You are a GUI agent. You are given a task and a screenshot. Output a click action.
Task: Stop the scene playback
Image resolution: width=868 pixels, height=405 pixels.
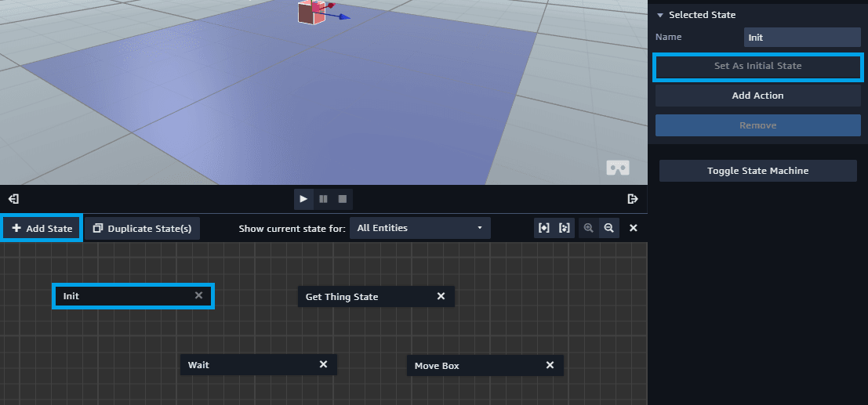pos(343,199)
